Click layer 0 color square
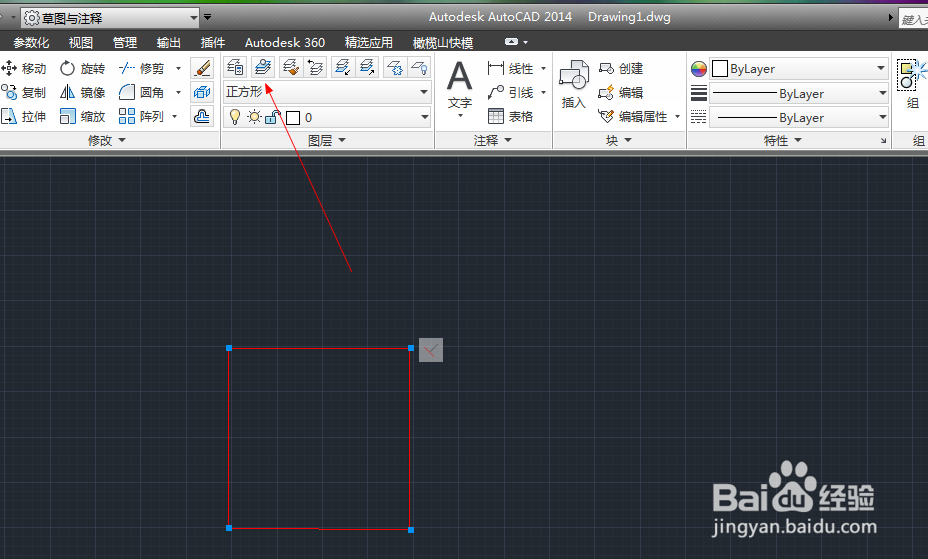The image size is (928, 559). (293, 118)
